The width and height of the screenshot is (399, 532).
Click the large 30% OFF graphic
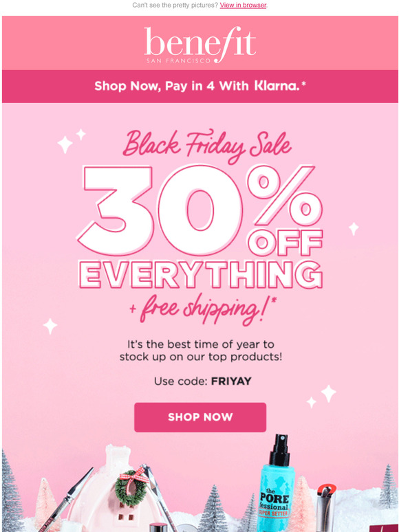point(200,210)
